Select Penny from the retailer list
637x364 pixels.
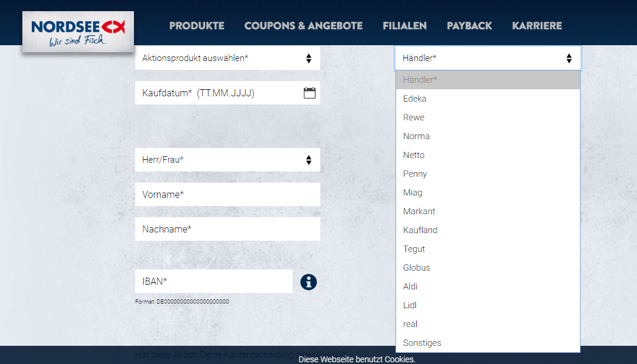[488, 174]
